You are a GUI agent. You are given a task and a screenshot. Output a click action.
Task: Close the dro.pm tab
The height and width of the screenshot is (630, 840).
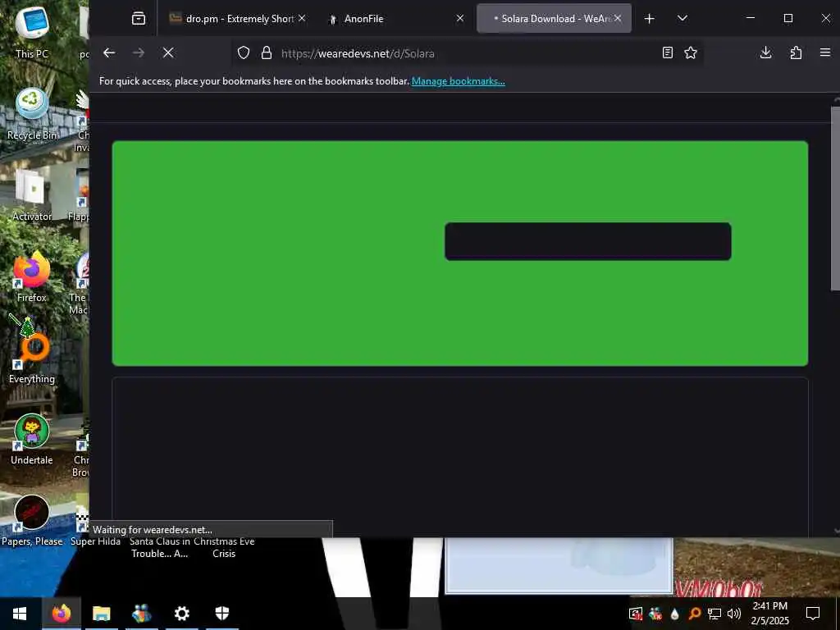click(x=302, y=19)
